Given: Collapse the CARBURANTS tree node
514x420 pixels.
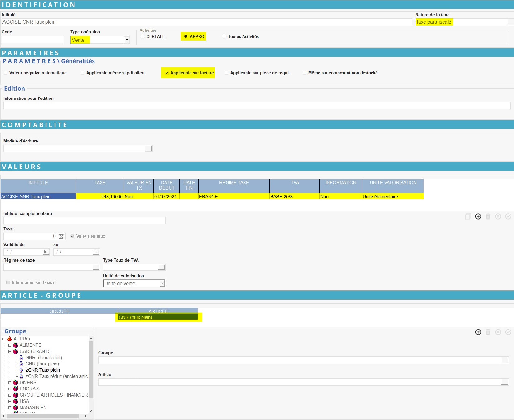Looking at the screenshot, I should (10, 351).
